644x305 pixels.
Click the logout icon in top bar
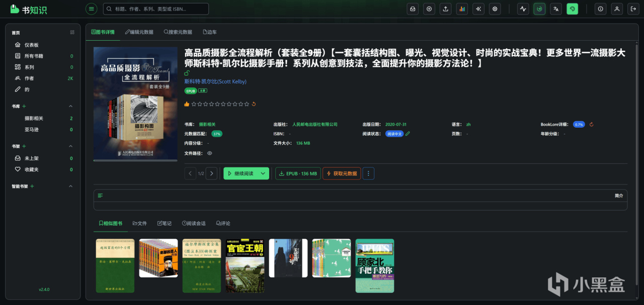click(633, 9)
